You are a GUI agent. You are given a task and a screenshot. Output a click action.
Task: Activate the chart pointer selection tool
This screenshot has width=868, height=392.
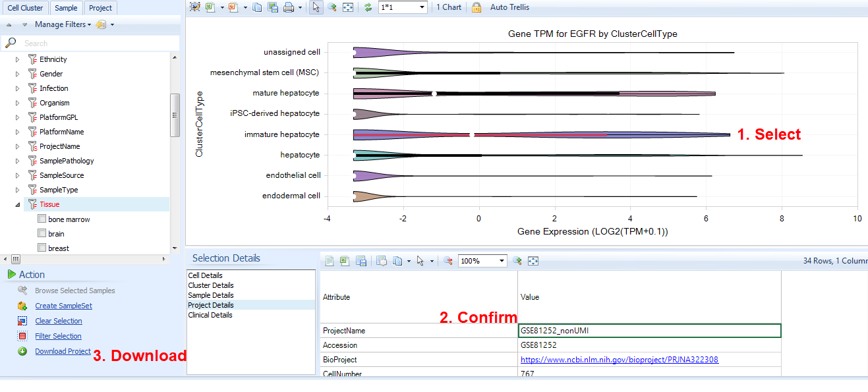[316, 7]
